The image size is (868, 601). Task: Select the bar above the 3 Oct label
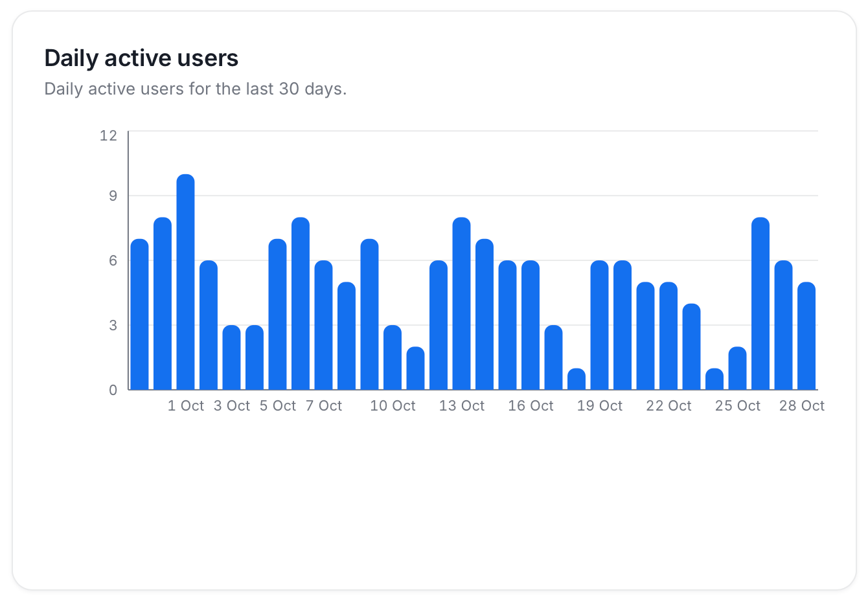[x=231, y=357]
